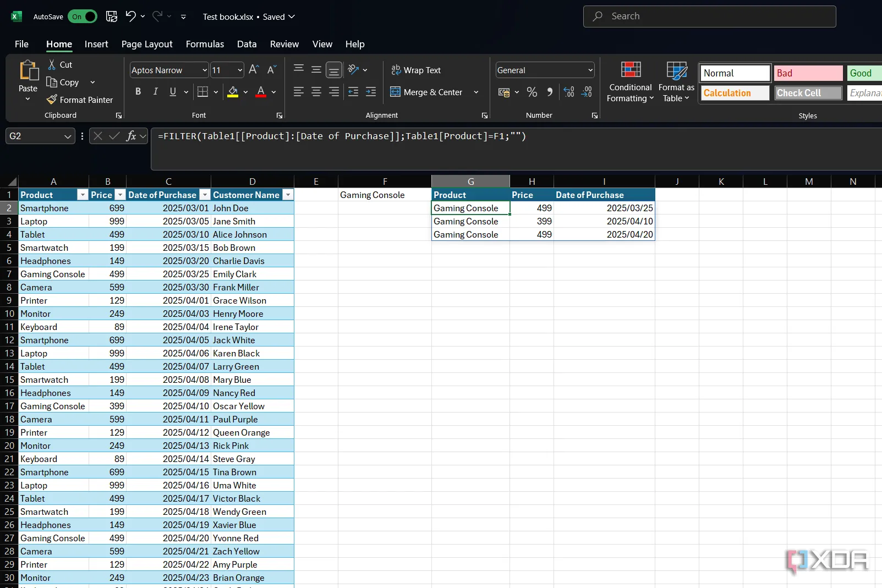
Task: Switch to the Page Layout tab
Action: pos(147,44)
